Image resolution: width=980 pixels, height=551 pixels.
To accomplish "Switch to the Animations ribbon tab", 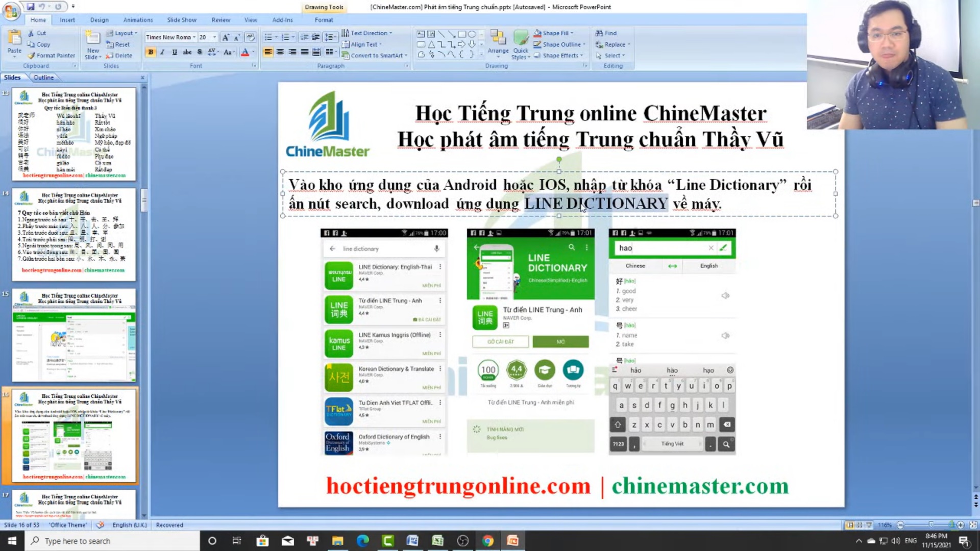I will pos(138,20).
